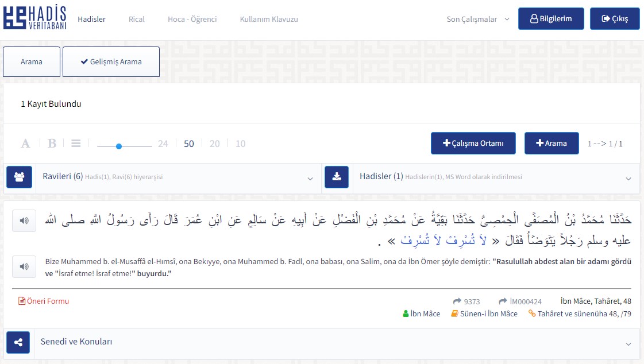
Task: Toggle the bold B text option
Action: [52, 144]
